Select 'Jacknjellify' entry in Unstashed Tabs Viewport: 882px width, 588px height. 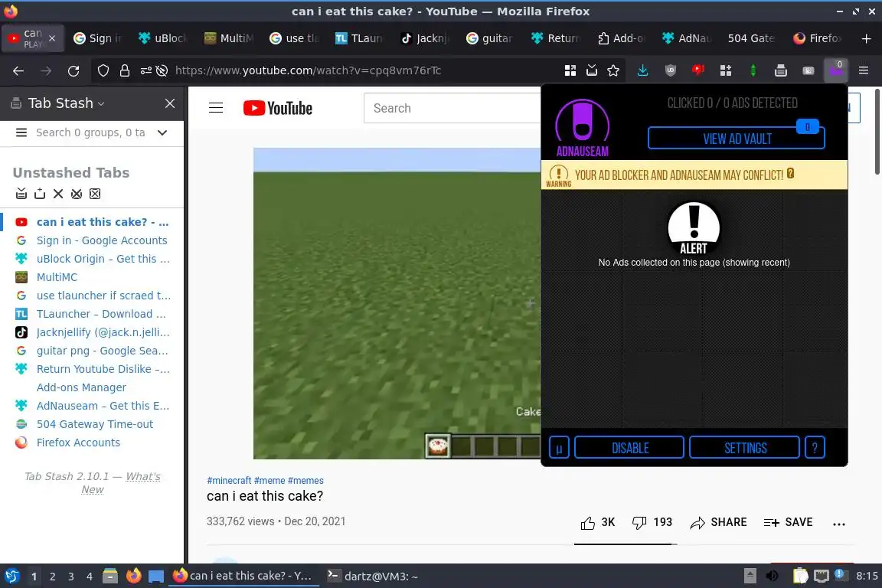tap(103, 332)
